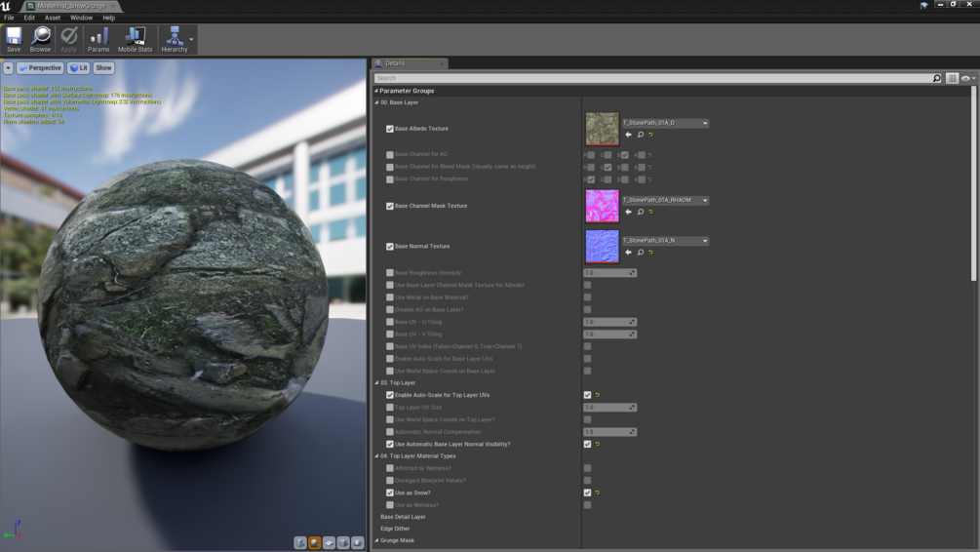Collapse Grunge Mask group

pyautogui.click(x=376, y=540)
